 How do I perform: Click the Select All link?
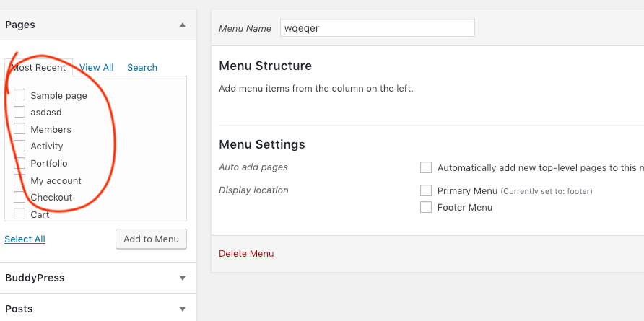coord(25,239)
